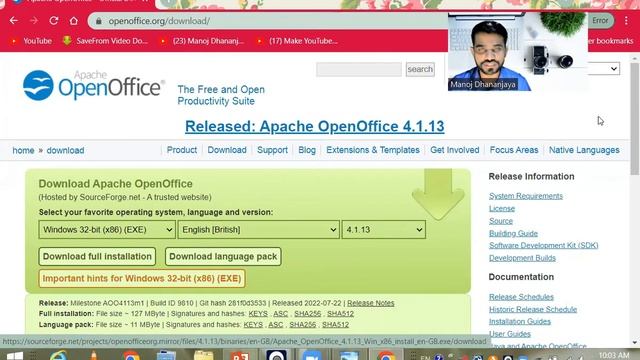Open the User Guides link
The image size is (640, 360).
pyautogui.click(x=510, y=334)
